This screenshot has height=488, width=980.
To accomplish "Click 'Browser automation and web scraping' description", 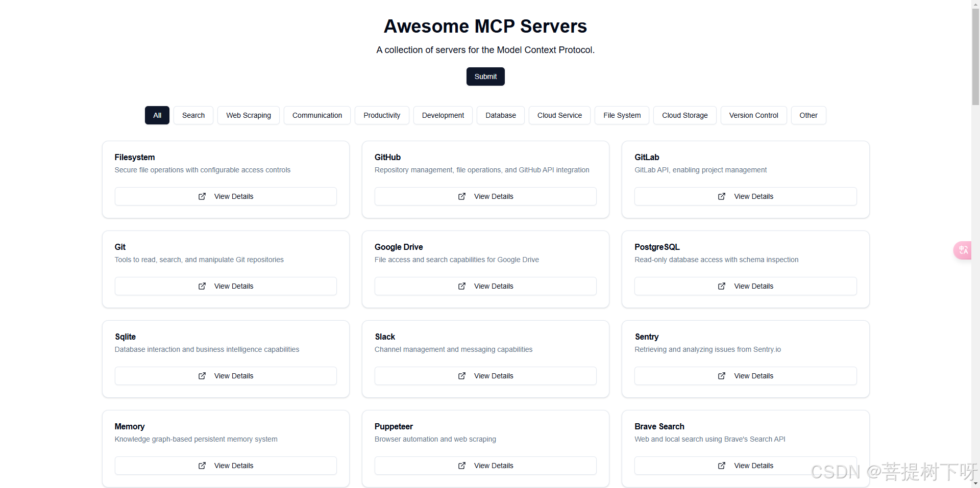I will pos(435,439).
